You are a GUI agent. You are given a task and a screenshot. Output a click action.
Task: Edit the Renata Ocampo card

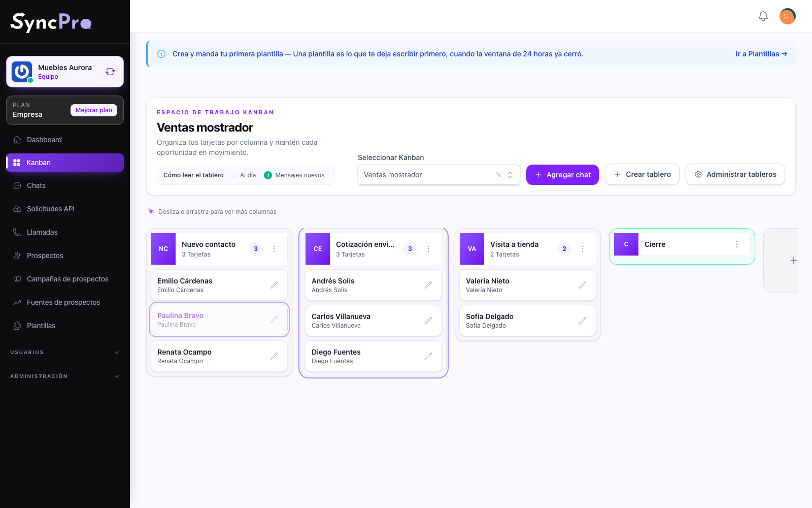(x=274, y=356)
